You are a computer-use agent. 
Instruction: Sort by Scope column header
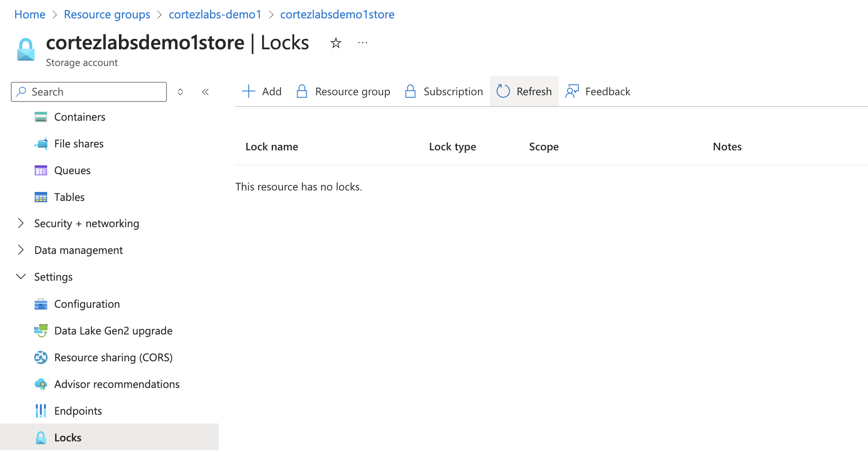pyautogui.click(x=544, y=147)
